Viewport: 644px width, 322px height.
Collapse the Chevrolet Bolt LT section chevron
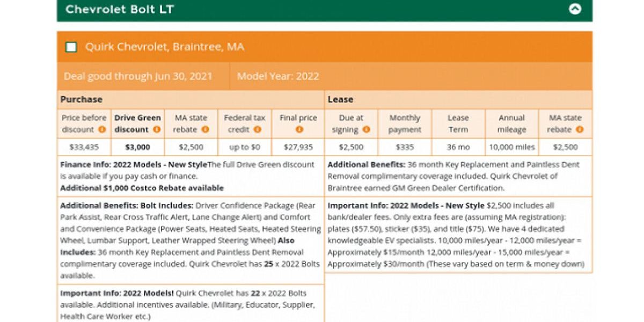(x=575, y=9)
